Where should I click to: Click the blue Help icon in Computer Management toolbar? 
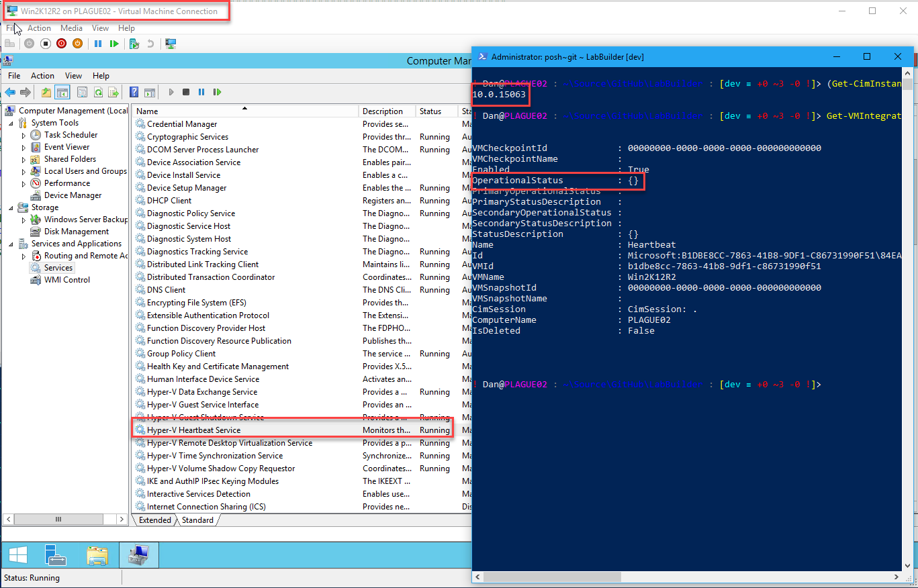point(134,92)
